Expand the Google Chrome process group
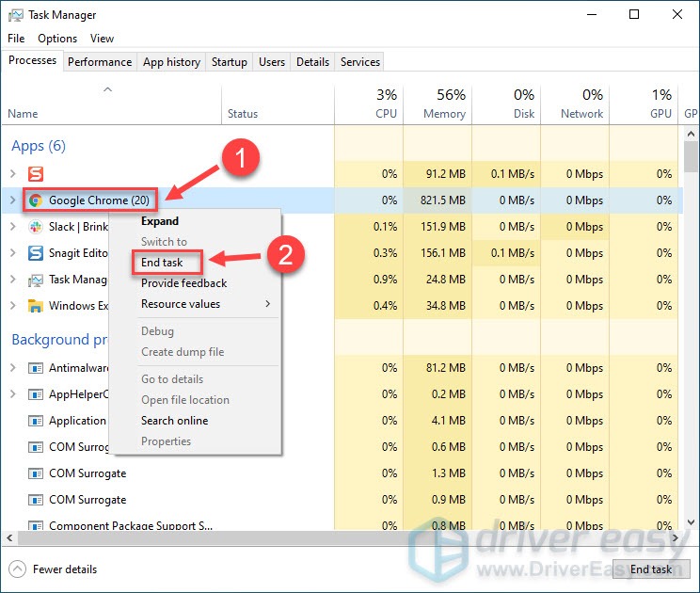Image resolution: width=700 pixels, height=593 pixels. [13, 200]
